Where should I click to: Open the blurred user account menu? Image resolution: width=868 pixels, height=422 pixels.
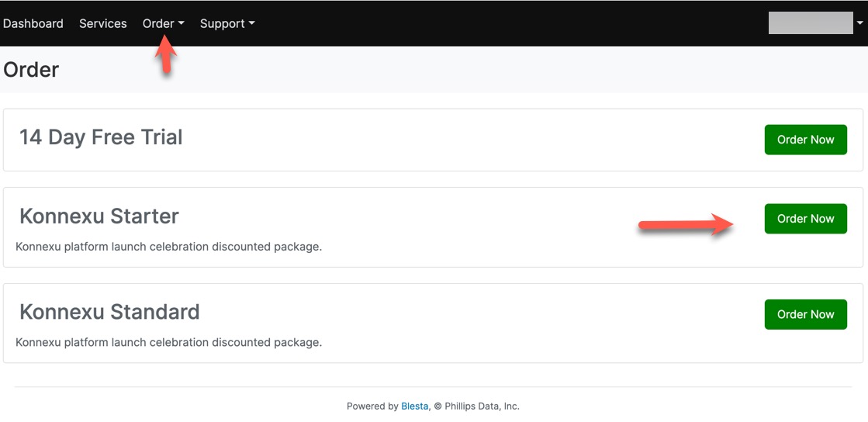pos(811,23)
